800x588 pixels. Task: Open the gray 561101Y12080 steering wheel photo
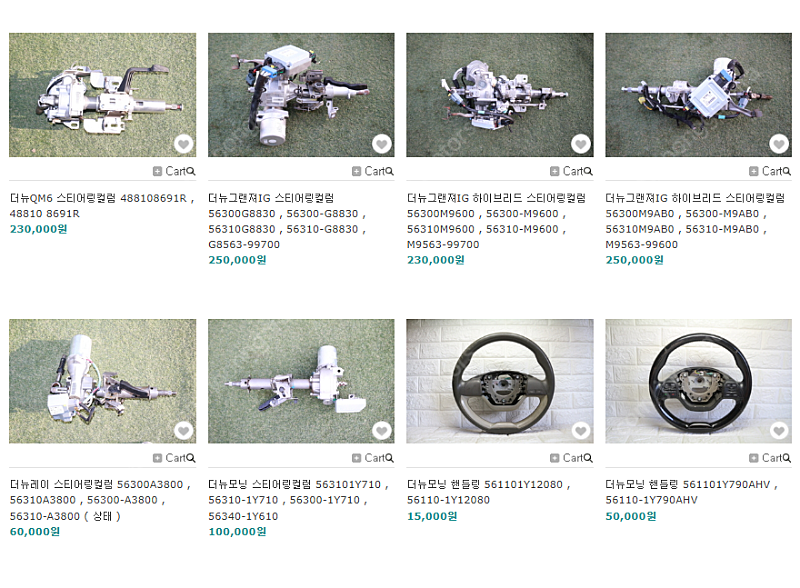tap(499, 381)
